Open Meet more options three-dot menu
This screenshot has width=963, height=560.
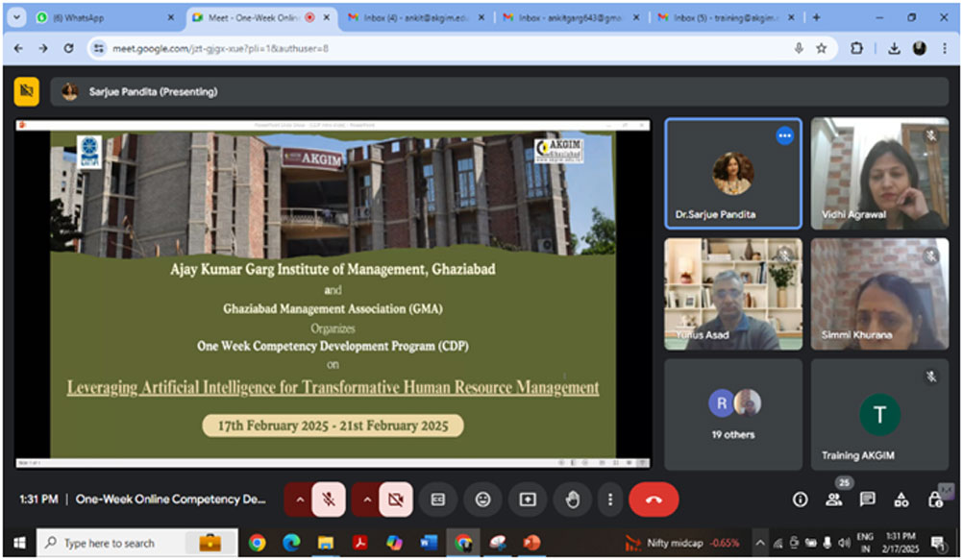pos(610,499)
